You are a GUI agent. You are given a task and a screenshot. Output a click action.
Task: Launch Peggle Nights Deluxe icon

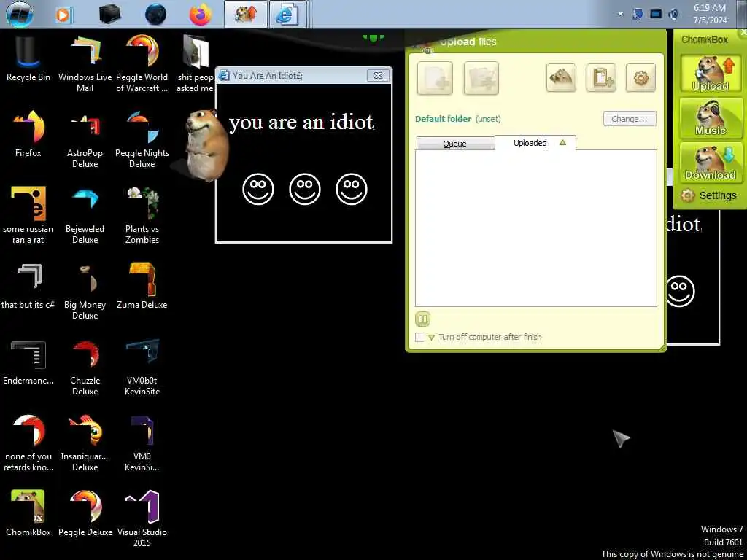coord(142,139)
